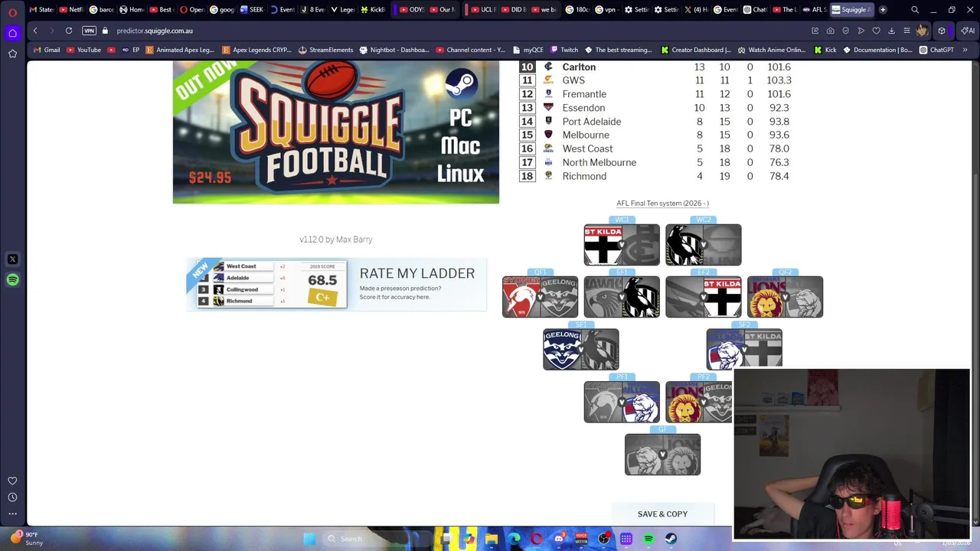Select Lions in the GF matchup
Viewport: 980px width, 551px height.
[681, 455]
